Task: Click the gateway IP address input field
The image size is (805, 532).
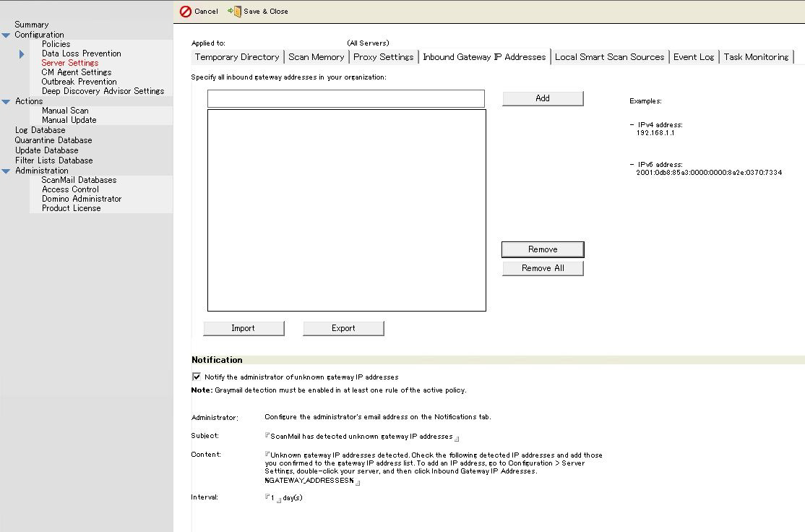Action: [345, 98]
